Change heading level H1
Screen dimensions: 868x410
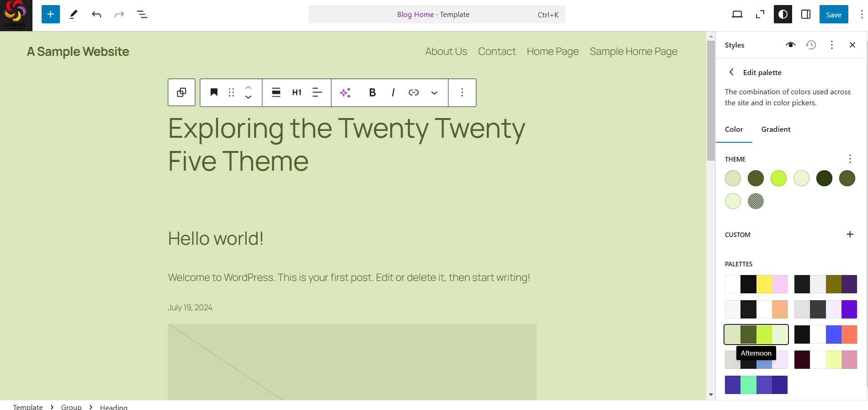coord(297,92)
